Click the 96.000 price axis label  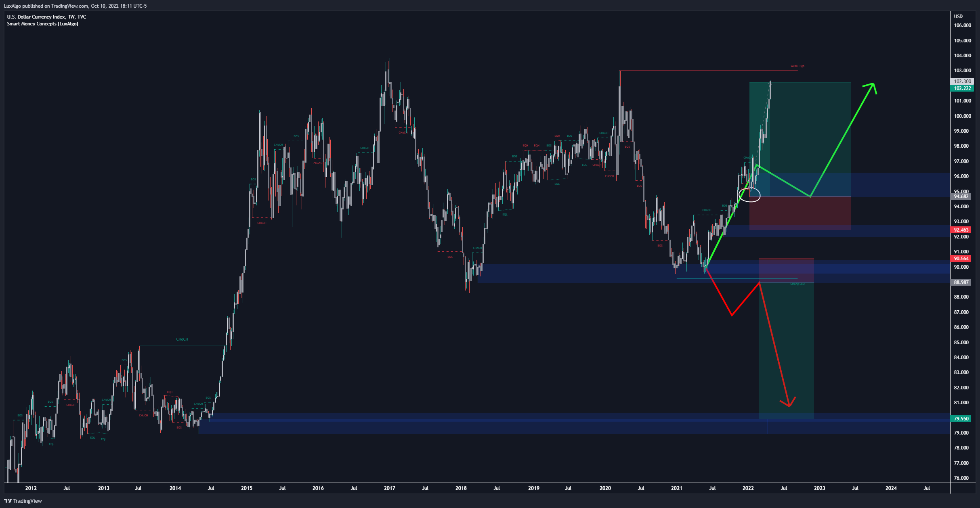coord(961,176)
